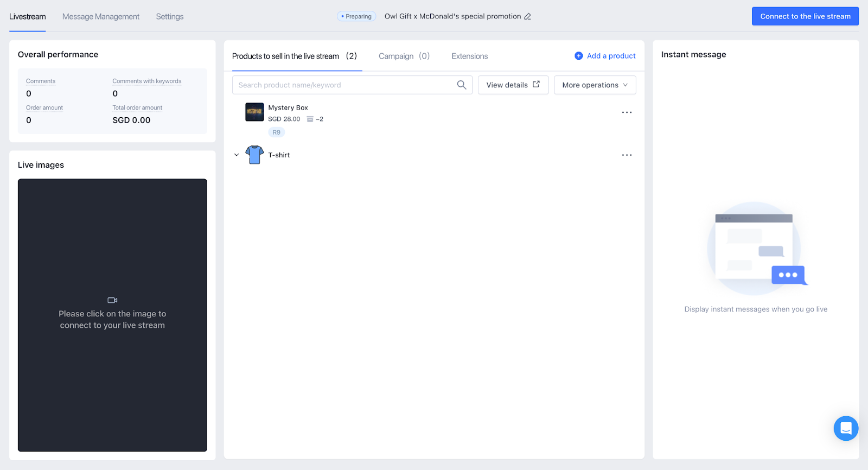Viewport: 868px width, 470px height.
Task: Click Connect to the live stream button
Action: [805, 16]
